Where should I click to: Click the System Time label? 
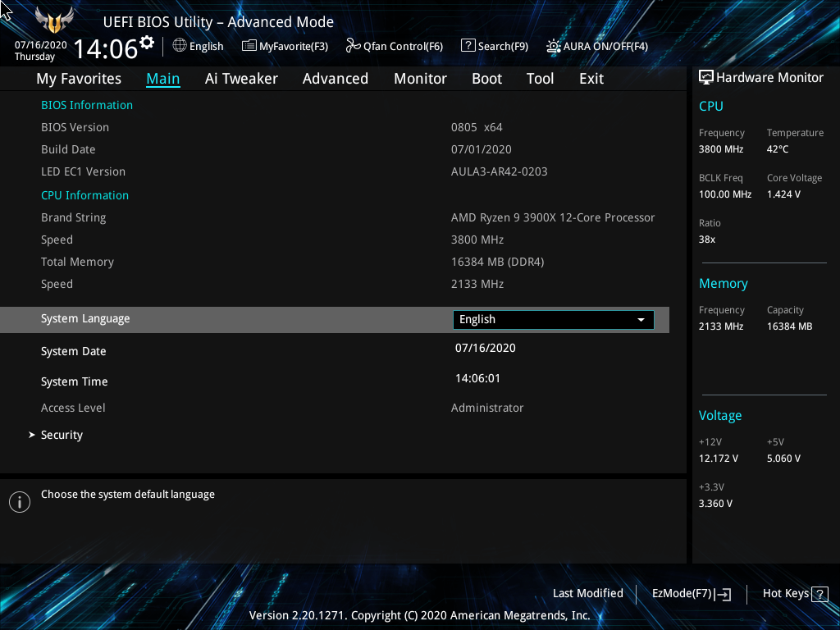click(75, 382)
